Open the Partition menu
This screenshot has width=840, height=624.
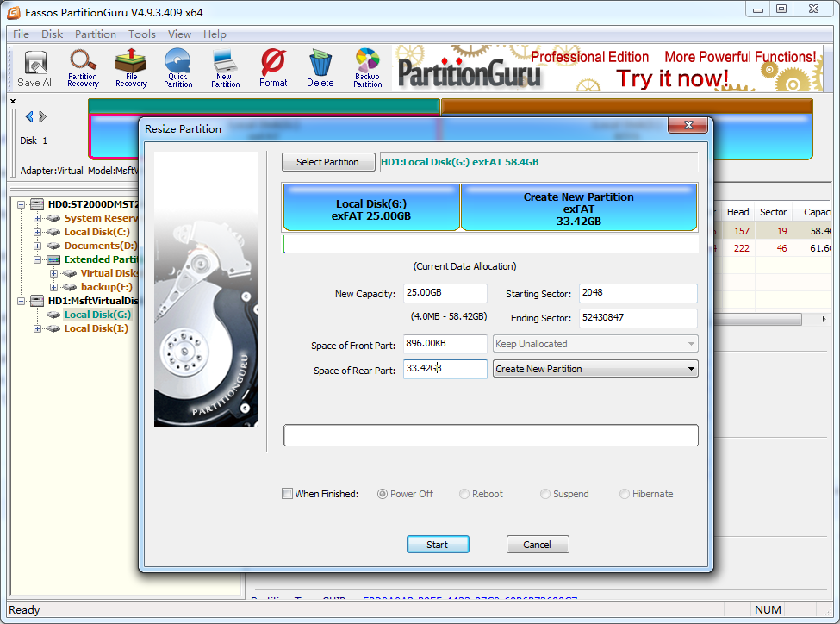pos(96,34)
